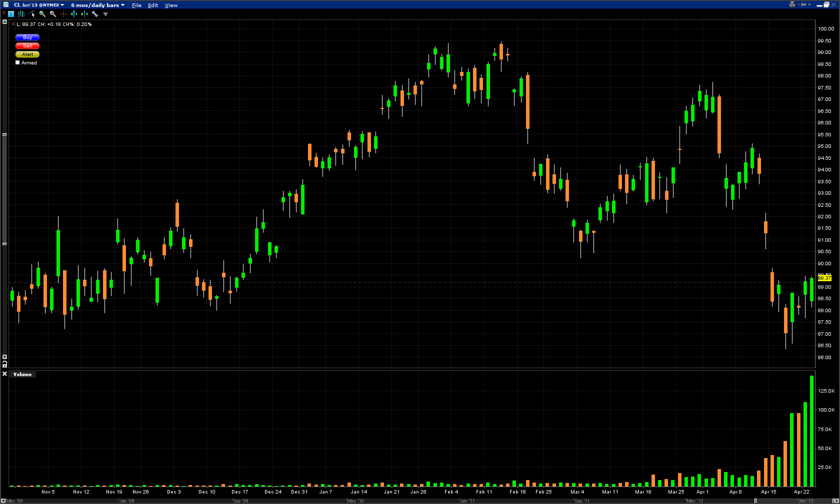Screen dimensions: 840x504
Task: Click the expand horizontal bar spacing icon
Action: pyautogui.click(x=74, y=14)
